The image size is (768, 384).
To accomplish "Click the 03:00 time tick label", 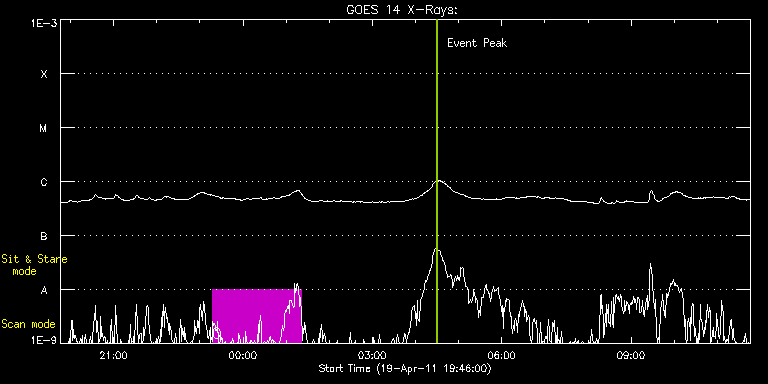I will [x=372, y=356].
